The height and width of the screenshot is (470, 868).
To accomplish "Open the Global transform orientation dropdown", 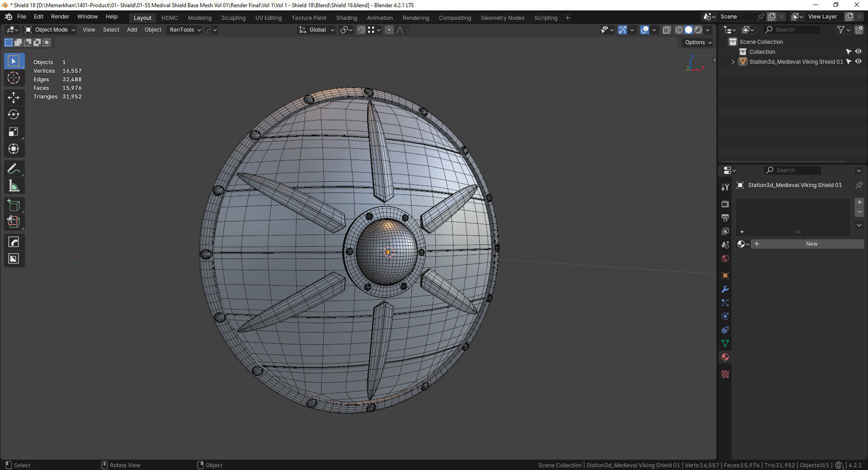I will point(316,30).
